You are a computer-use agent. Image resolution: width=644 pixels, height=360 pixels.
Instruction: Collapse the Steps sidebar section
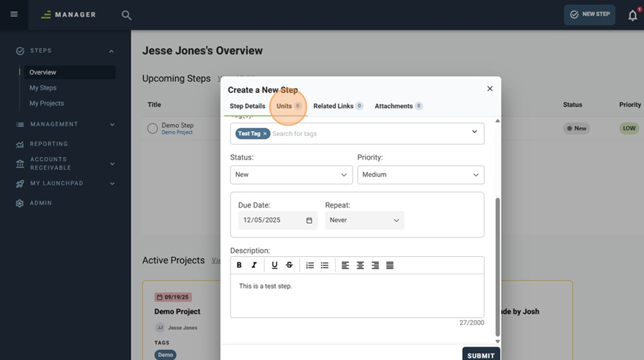click(112, 52)
